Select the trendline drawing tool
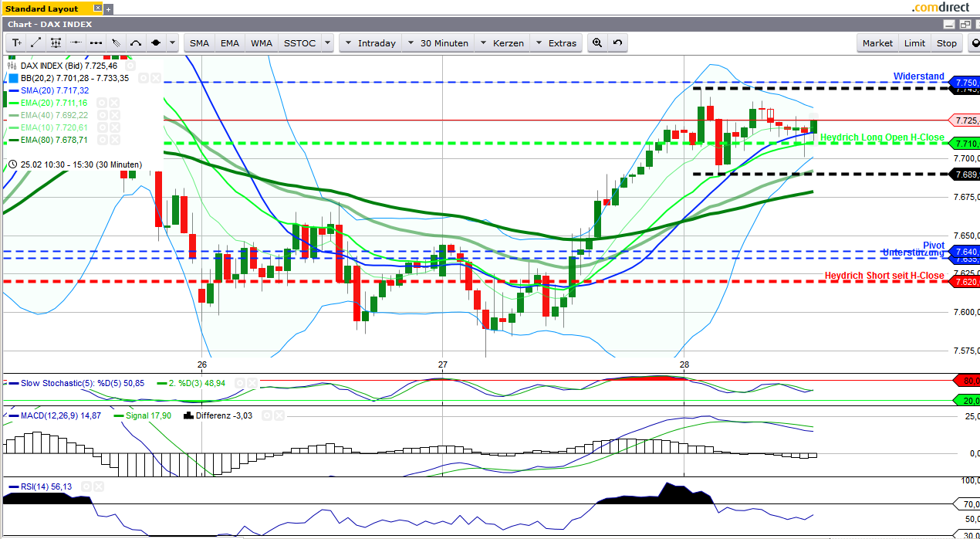This screenshot has height=539, width=980. point(35,42)
